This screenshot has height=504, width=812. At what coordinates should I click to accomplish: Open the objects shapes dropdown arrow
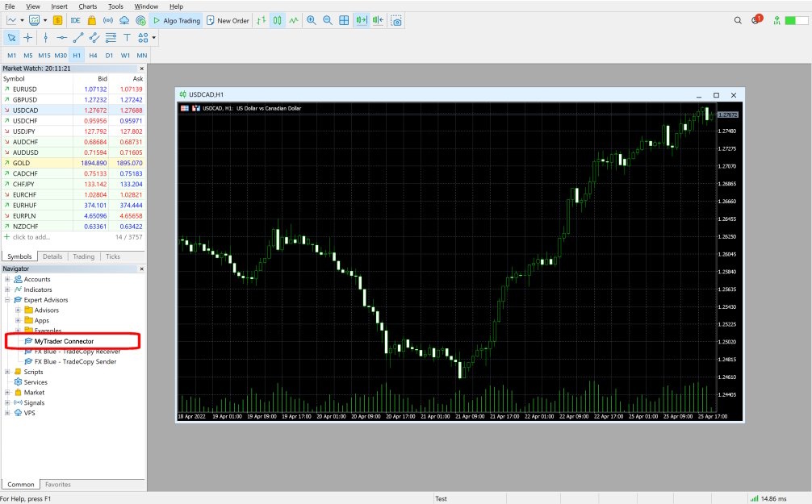[x=153, y=37]
